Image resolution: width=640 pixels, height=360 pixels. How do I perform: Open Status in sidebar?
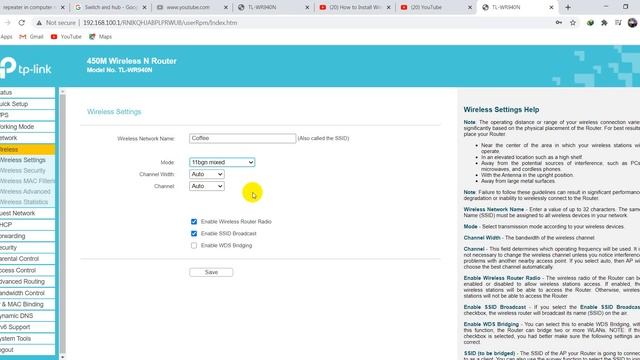tap(27, 93)
